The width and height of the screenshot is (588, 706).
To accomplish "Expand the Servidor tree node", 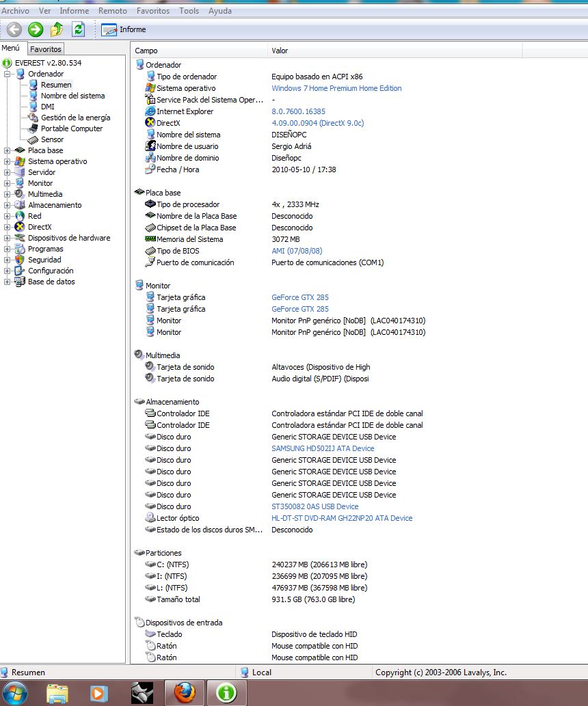I will point(7,172).
